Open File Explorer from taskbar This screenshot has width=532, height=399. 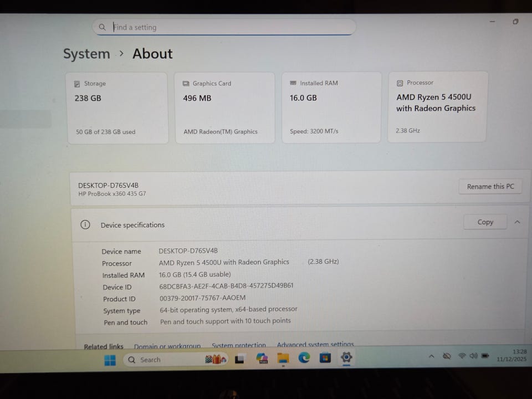pos(283,358)
